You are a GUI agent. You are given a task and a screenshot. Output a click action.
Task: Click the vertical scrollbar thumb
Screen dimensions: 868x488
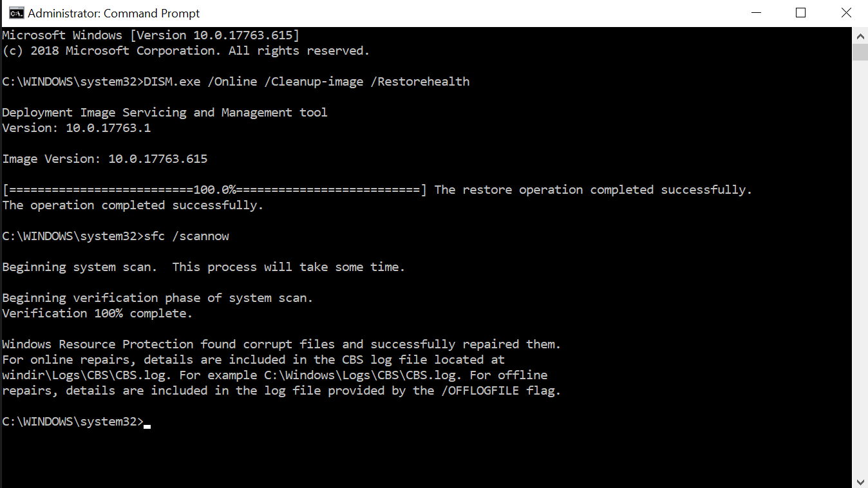860,52
